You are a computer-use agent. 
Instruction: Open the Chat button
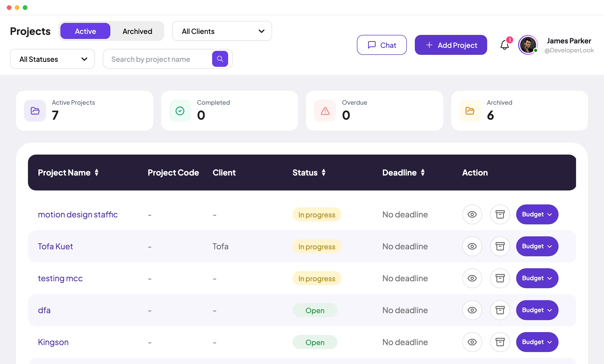(382, 45)
